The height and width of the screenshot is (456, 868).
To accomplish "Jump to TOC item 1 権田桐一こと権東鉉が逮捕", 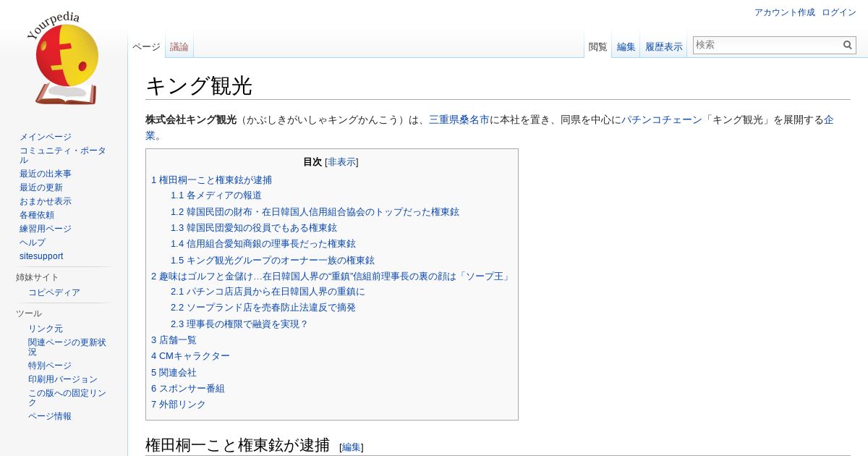I will coord(211,180).
